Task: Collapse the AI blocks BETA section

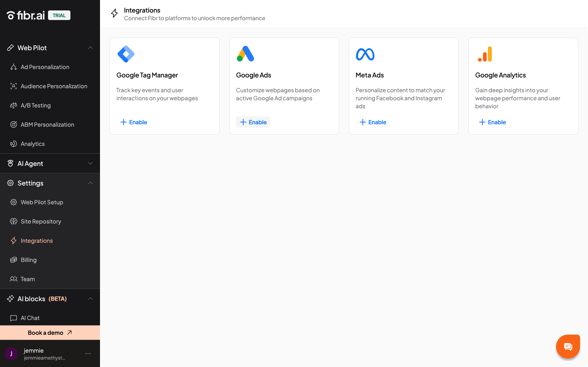Action: 90,299
